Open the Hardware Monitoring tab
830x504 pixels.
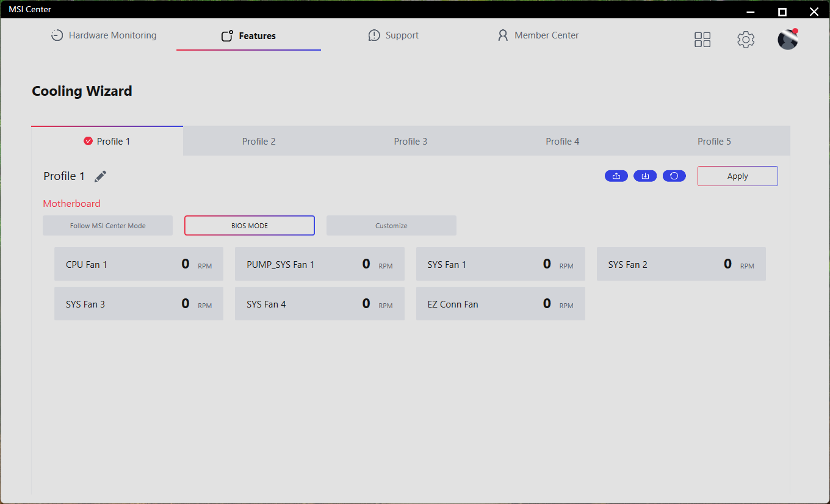click(x=104, y=35)
